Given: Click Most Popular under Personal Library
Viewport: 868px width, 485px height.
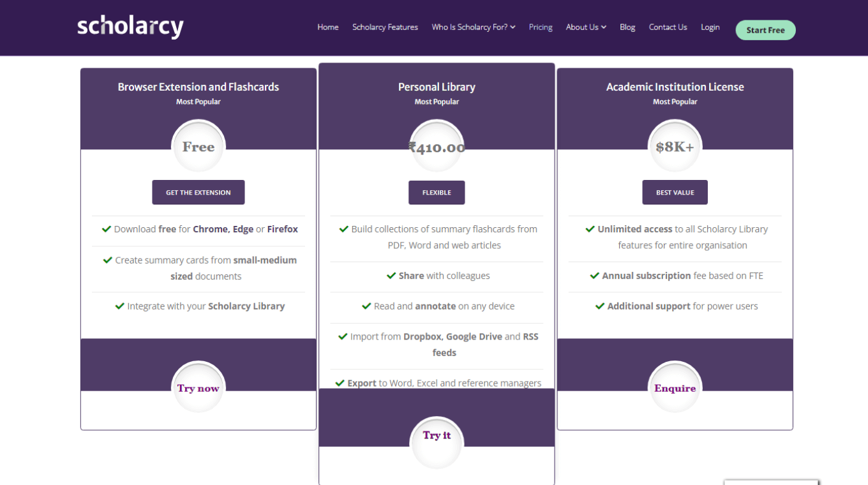Looking at the screenshot, I should pos(437,101).
